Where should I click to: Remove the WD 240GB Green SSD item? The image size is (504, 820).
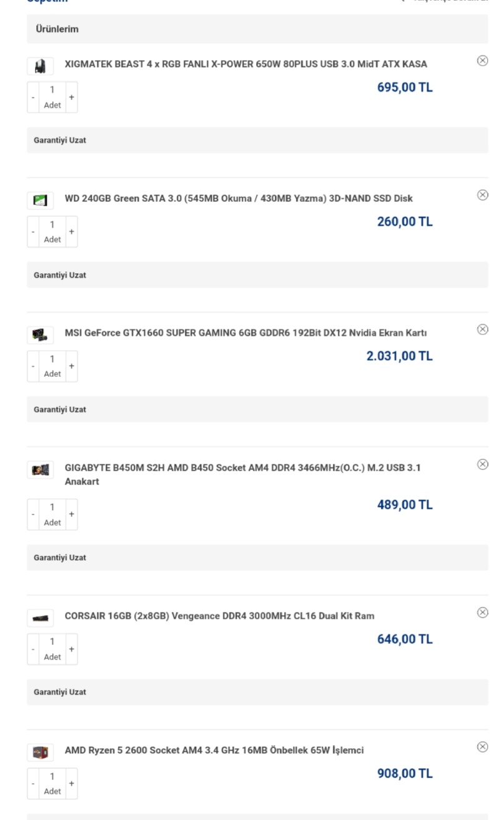tap(482, 195)
